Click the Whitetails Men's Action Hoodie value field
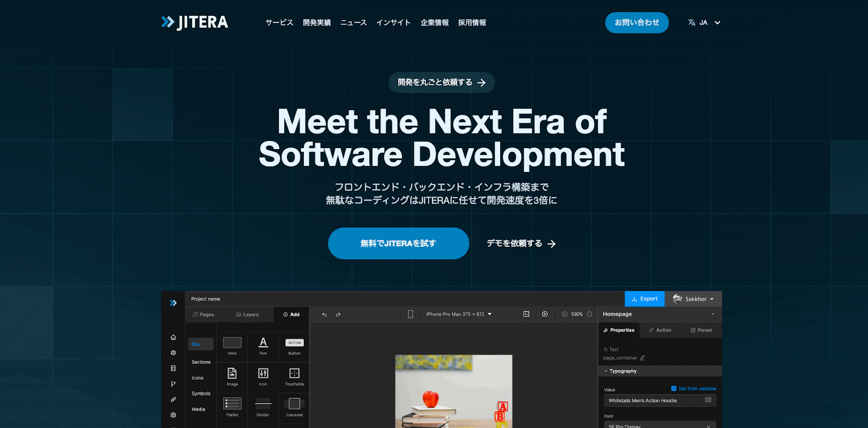This screenshot has height=428, width=868. point(660,401)
